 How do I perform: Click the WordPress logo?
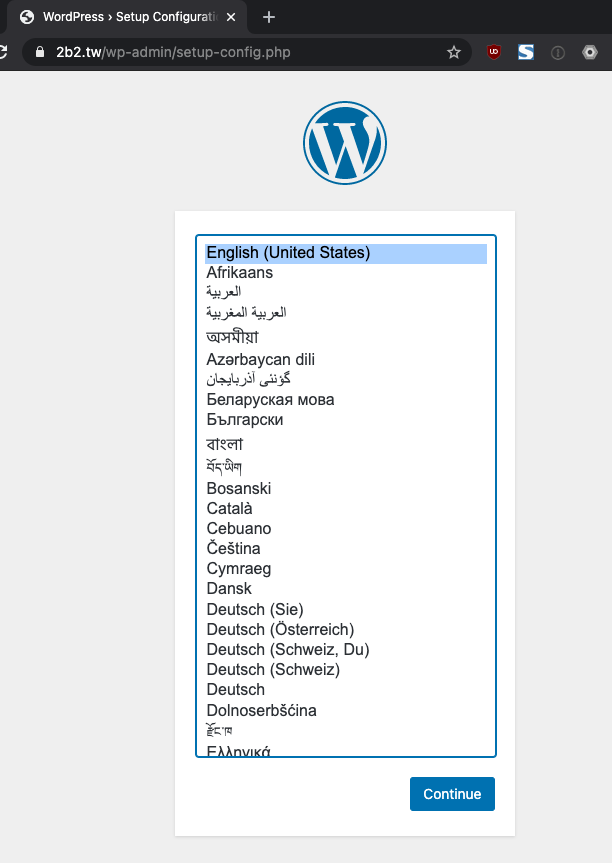pyautogui.click(x=345, y=143)
